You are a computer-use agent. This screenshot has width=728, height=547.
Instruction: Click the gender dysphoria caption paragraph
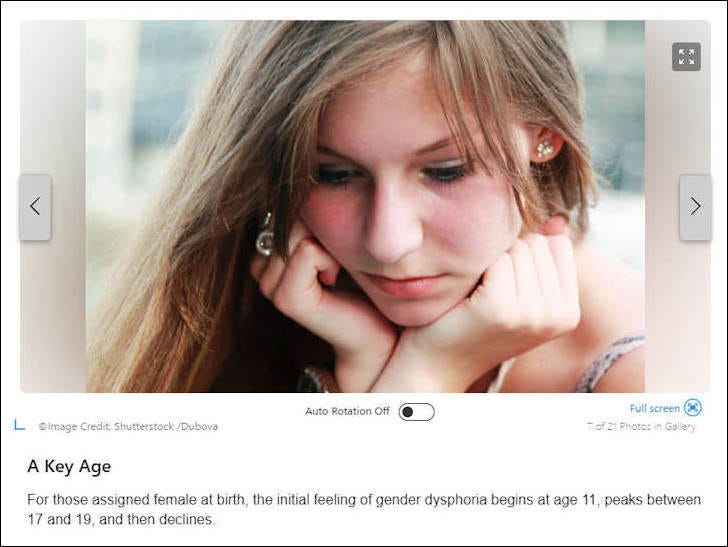(364, 509)
